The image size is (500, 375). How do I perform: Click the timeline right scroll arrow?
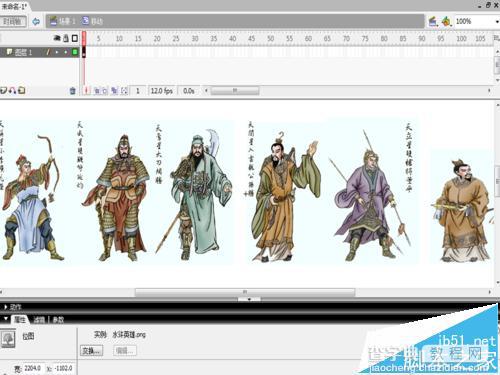(x=489, y=90)
